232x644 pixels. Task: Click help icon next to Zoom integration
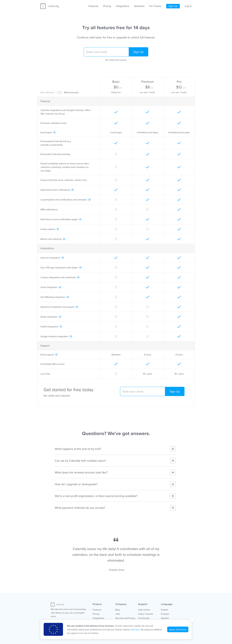pos(60,287)
